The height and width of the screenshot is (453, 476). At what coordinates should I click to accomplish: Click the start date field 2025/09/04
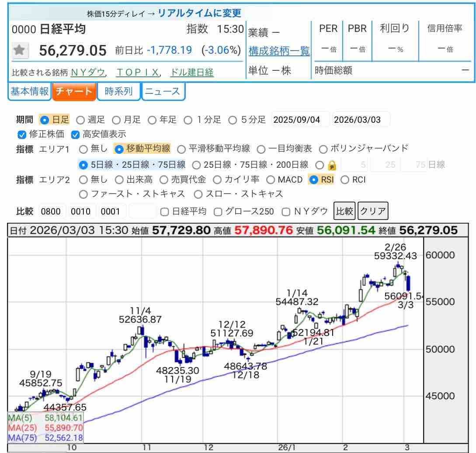coord(300,120)
